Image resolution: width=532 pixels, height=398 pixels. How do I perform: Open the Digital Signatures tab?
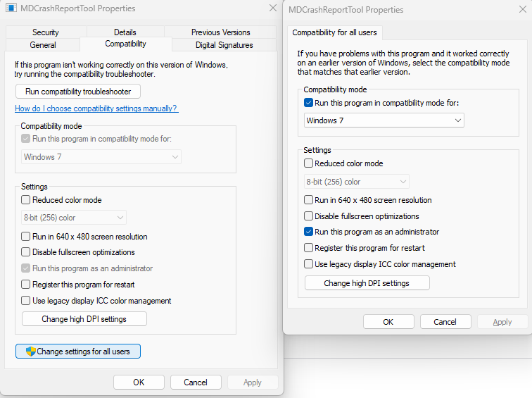click(224, 45)
